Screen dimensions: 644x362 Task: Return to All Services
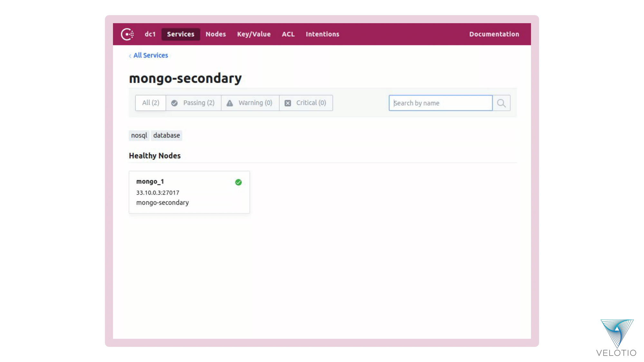pyautogui.click(x=151, y=55)
